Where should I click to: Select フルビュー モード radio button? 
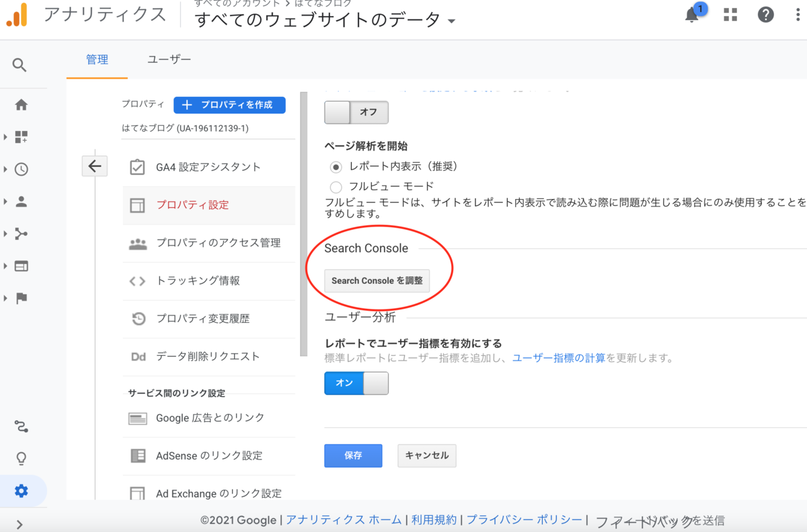336,186
